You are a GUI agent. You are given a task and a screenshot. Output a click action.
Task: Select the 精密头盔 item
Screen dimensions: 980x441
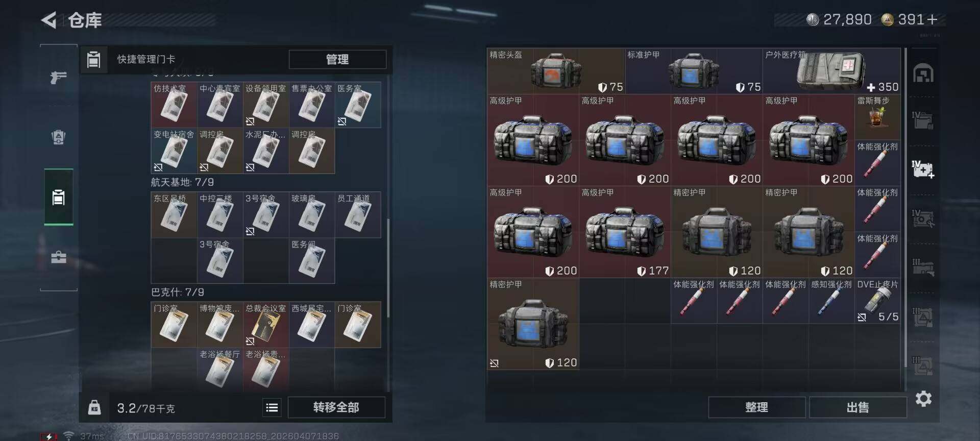click(556, 71)
